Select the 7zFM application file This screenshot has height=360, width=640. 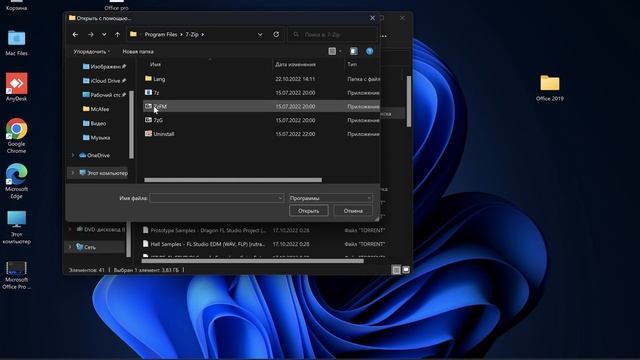261,106
